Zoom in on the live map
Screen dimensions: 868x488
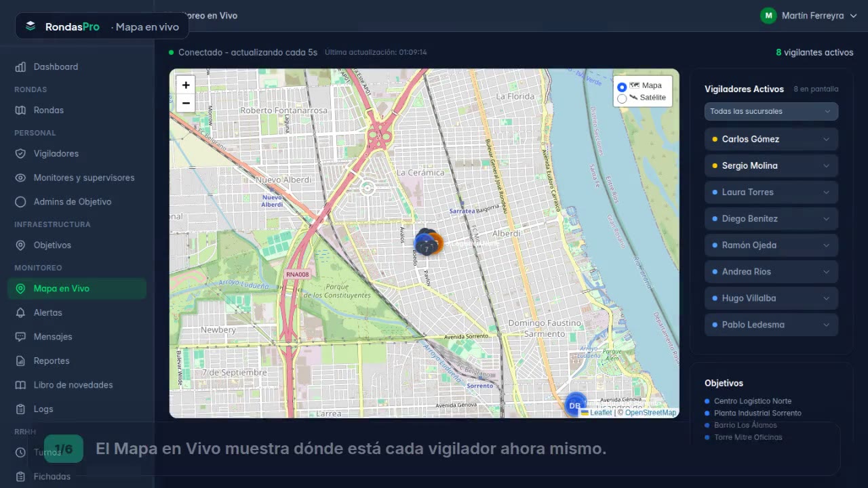[x=186, y=85]
